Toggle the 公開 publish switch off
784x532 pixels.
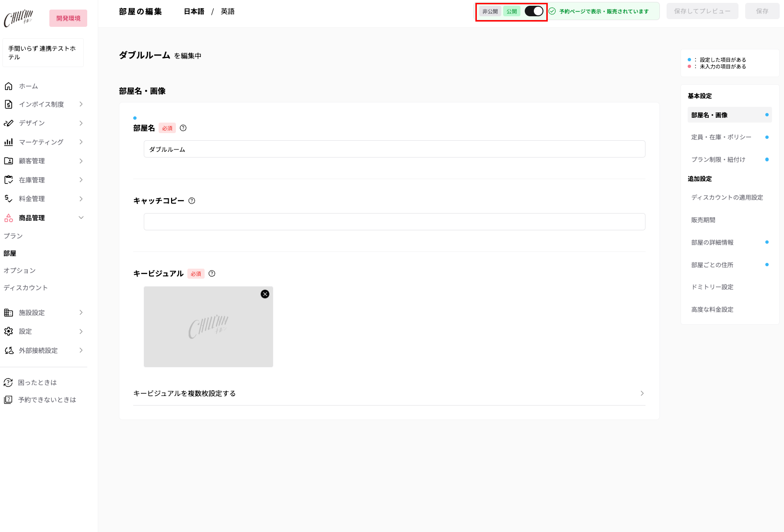(x=534, y=11)
